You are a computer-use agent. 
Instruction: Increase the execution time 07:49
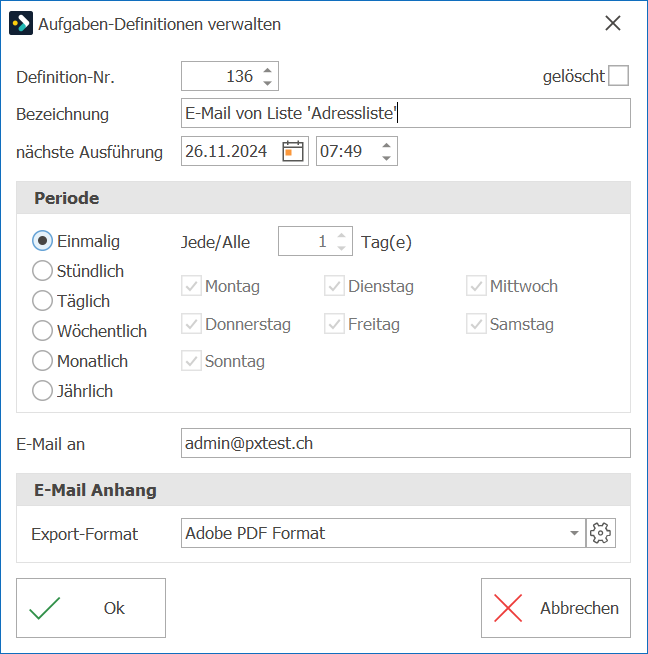click(386, 145)
